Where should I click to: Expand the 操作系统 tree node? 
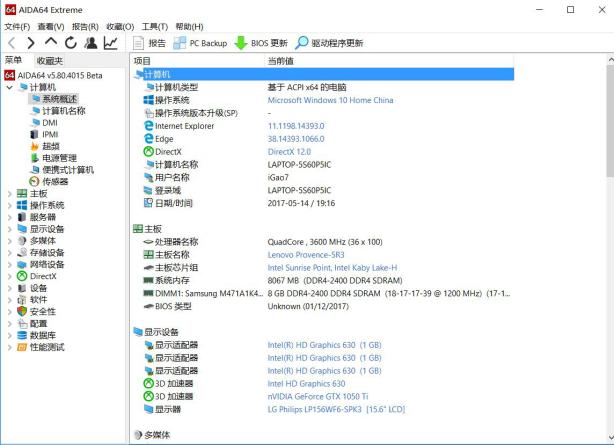9,205
